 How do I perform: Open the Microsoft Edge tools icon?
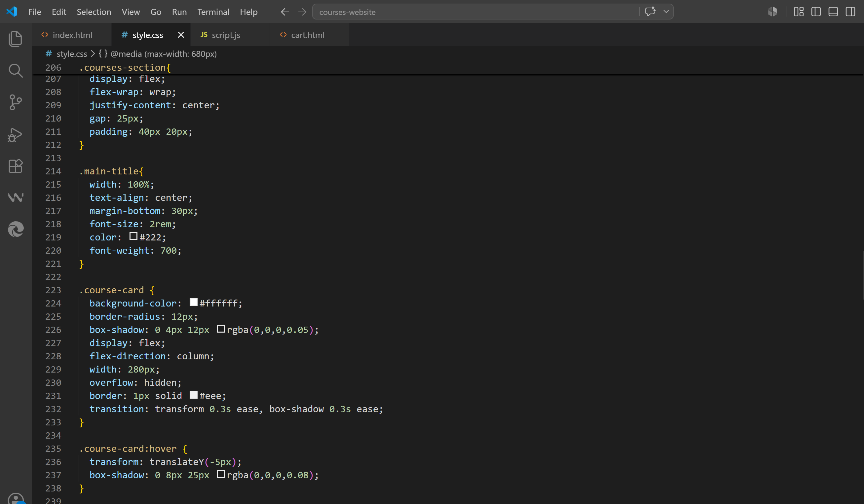point(16,229)
